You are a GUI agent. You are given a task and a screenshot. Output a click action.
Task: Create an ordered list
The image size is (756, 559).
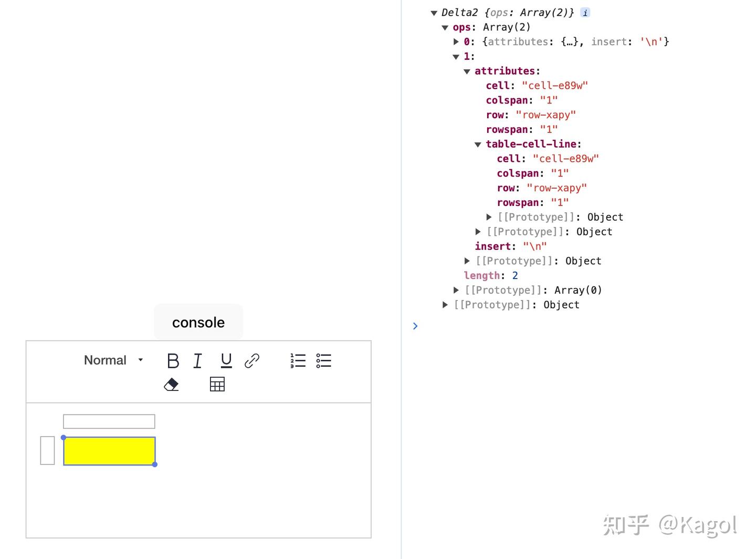pos(297,360)
